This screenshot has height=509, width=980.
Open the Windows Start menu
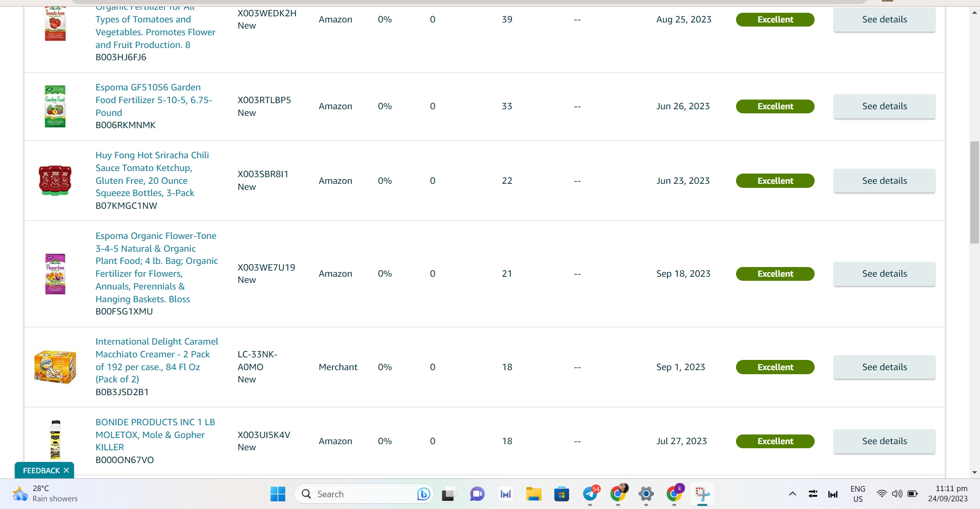[x=278, y=494]
